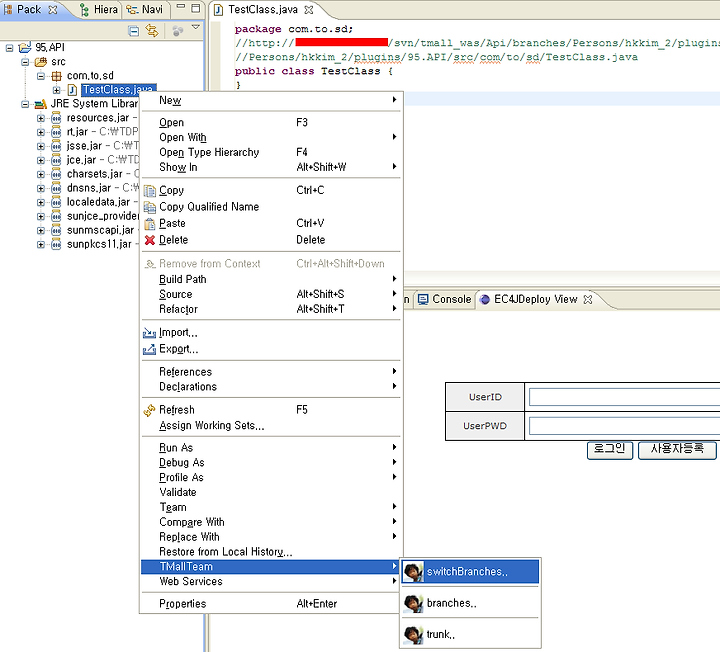Viewport: 720px width, 652px height.
Task: Click the UserID input field
Action: (x=624, y=397)
